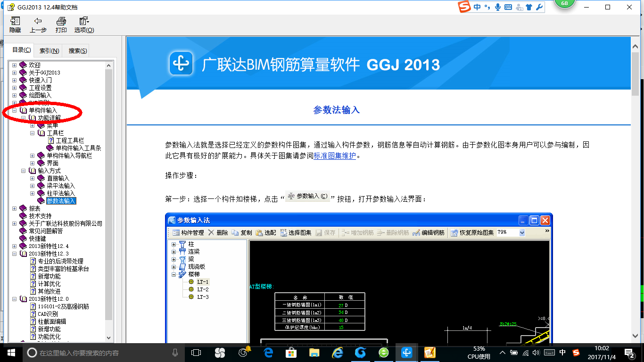Click the blue GGJ plus-shaped taskbar icon
The height and width of the screenshot is (362, 644).
[x=407, y=353]
